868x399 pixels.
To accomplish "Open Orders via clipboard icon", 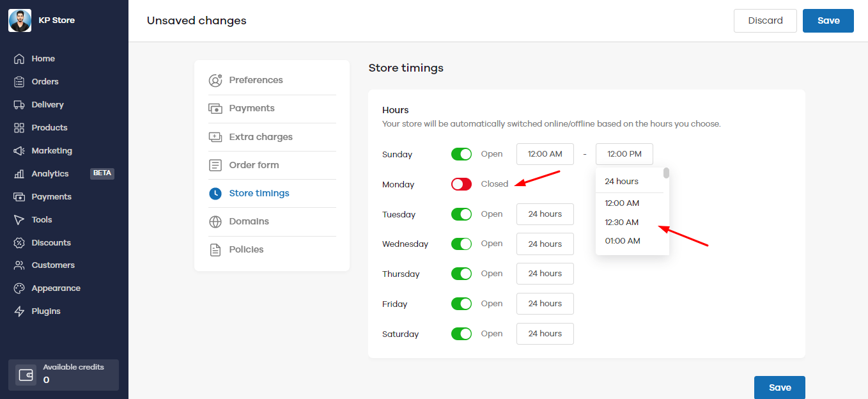I will click(19, 82).
